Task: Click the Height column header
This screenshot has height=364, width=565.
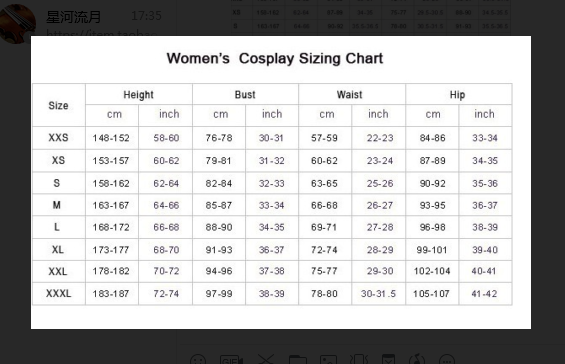Action: [x=139, y=95]
